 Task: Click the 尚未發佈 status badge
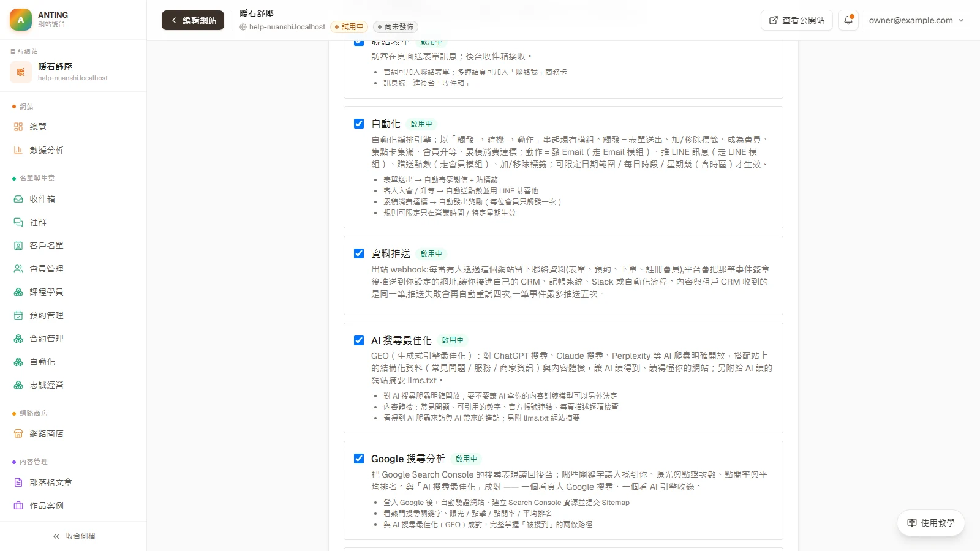(x=396, y=27)
